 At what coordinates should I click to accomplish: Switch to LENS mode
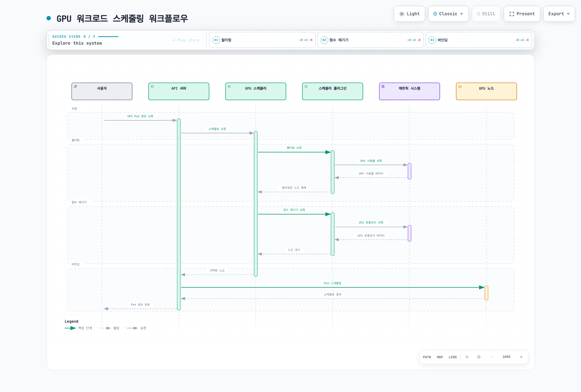point(453,357)
